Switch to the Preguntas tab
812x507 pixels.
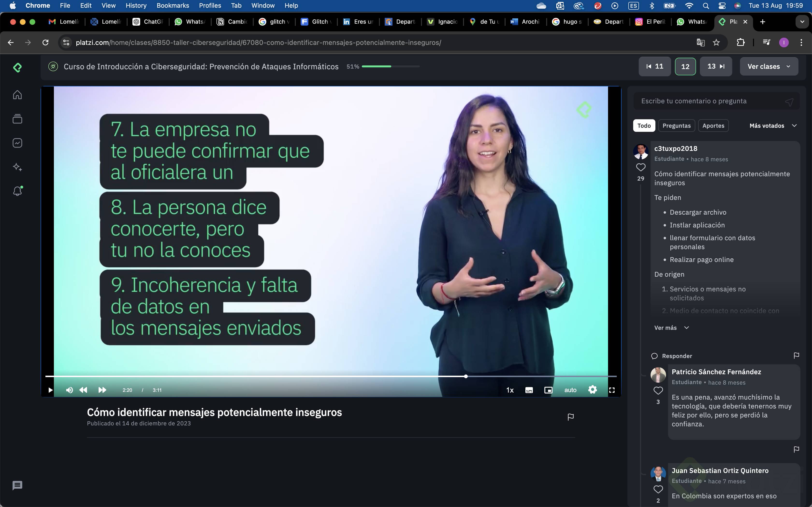(x=676, y=126)
